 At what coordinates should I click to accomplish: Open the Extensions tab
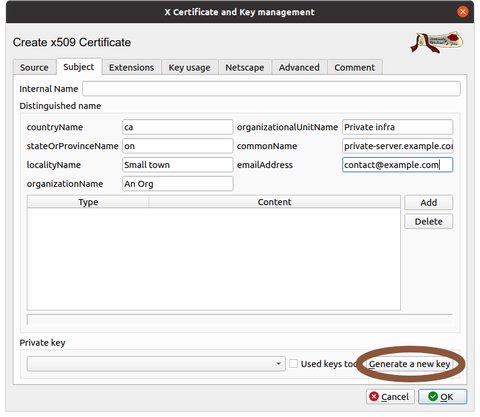[131, 67]
